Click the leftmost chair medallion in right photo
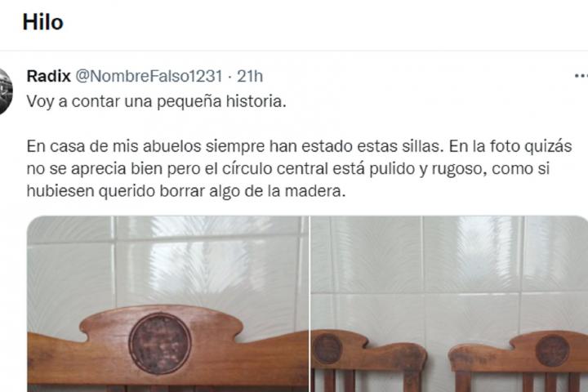Image resolution: width=588 pixels, height=392 pixels. click(x=327, y=349)
